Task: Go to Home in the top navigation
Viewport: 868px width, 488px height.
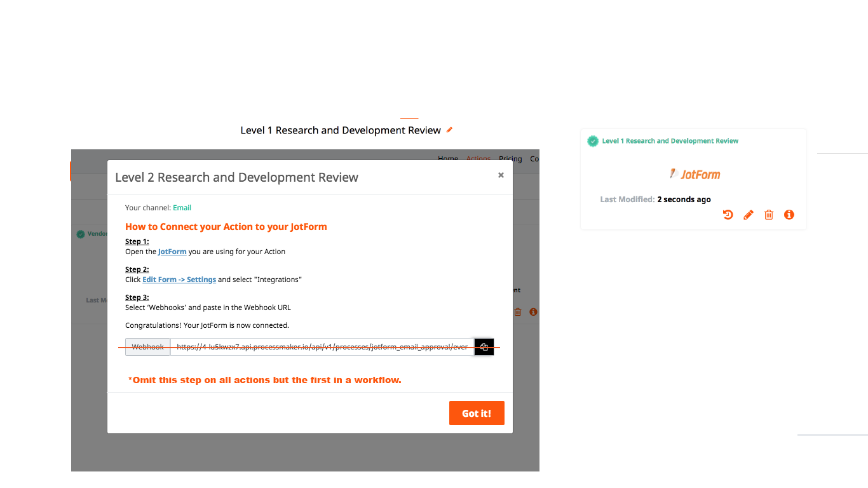Action: pyautogui.click(x=448, y=159)
